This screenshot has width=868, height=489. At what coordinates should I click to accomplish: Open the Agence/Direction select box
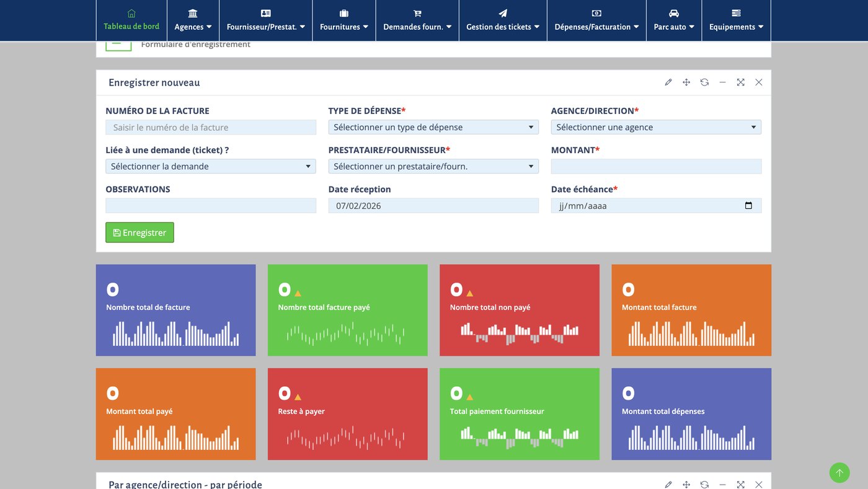click(656, 127)
